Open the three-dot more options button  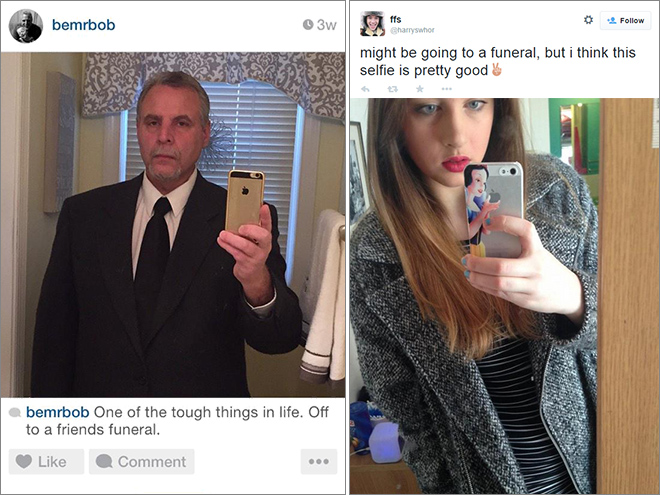point(319,461)
